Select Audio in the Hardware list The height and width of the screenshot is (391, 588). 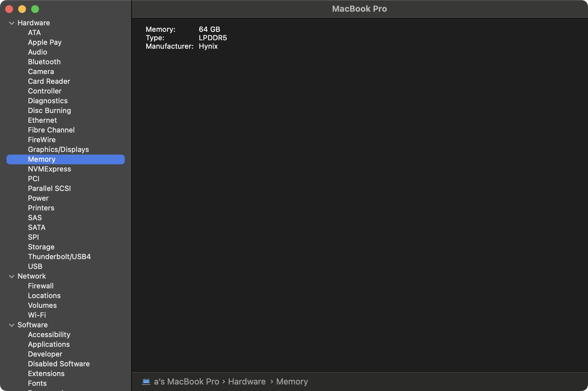click(38, 52)
